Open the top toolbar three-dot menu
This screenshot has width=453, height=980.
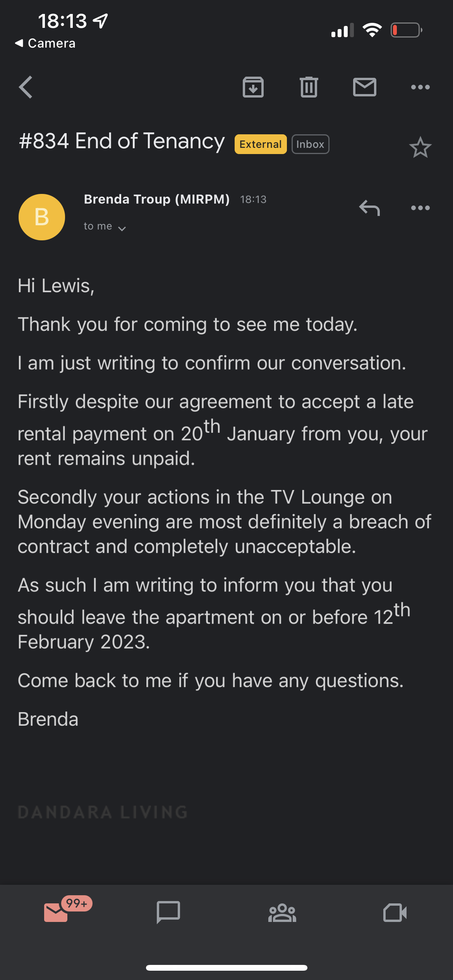[420, 87]
